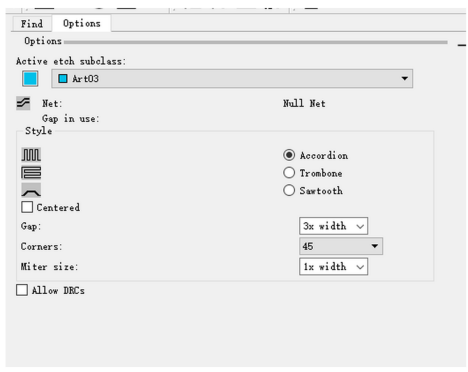This screenshot has width=468, height=372.
Task: Switch to the Find tab
Action: coord(32,24)
